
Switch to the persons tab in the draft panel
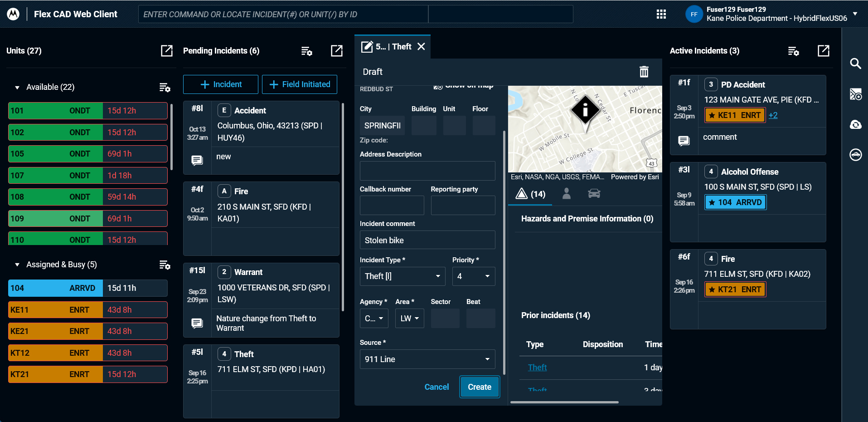click(x=566, y=193)
